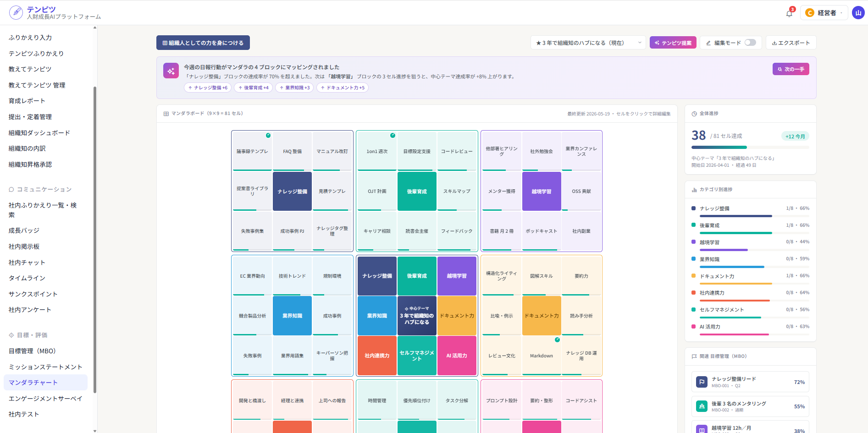Screen dimensions: 868x433
Task: Click the カテゴリ別進捗 chart icon
Action: click(694, 190)
